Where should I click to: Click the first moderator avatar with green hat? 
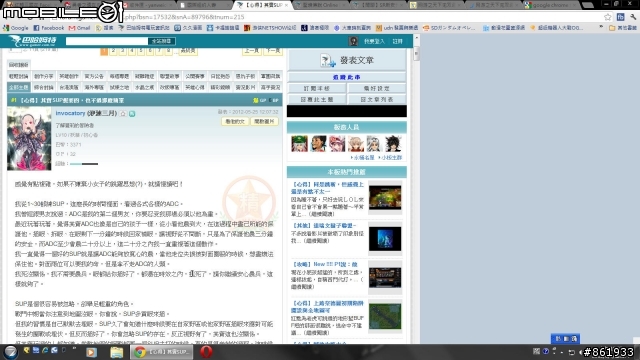(x=299, y=144)
